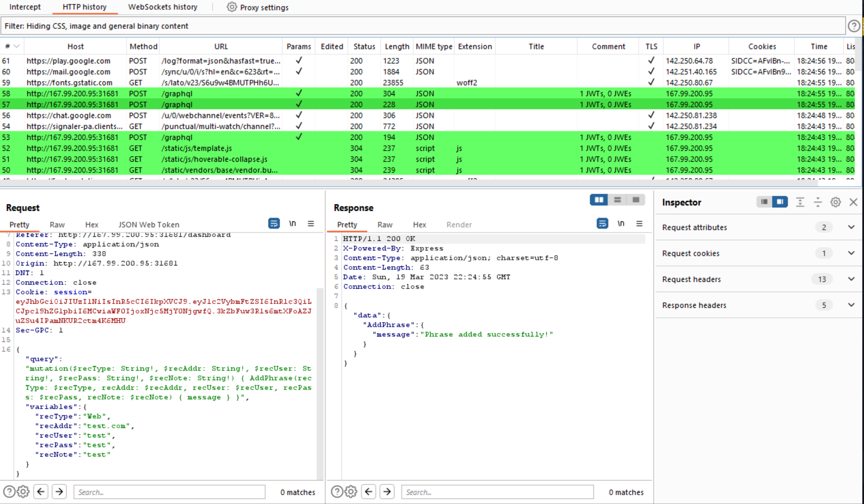
Task: Open the Request pane hamburger menu
Action: pyautogui.click(x=311, y=224)
